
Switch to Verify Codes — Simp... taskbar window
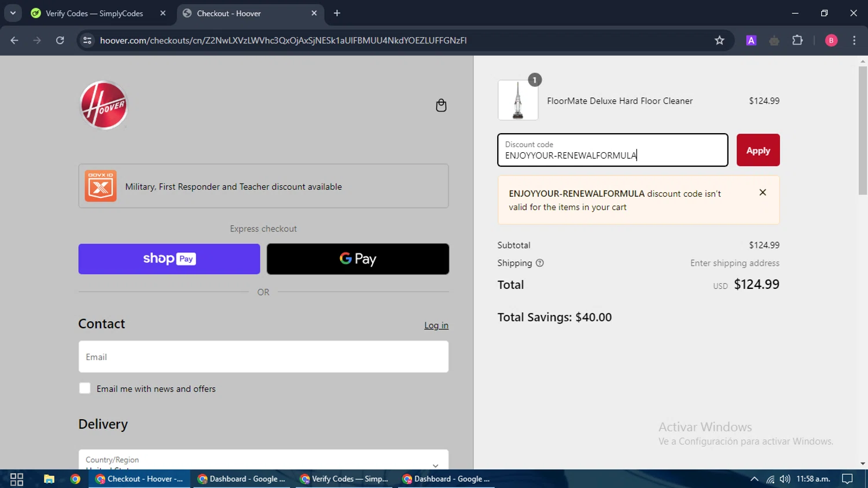[x=344, y=479]
